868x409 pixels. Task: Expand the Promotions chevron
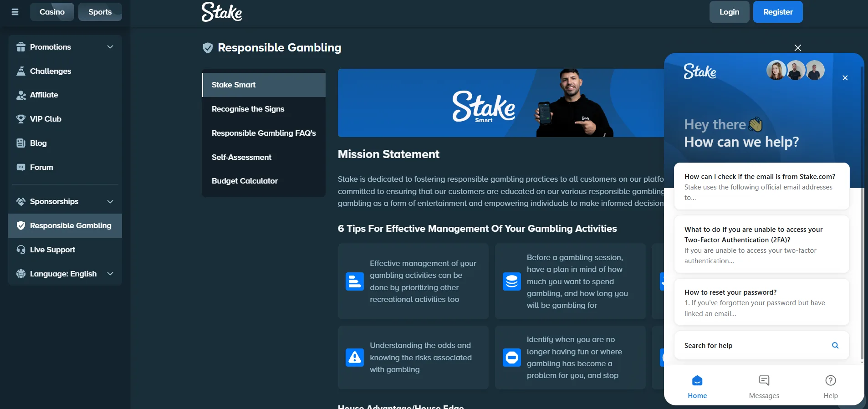pos(110,47)
